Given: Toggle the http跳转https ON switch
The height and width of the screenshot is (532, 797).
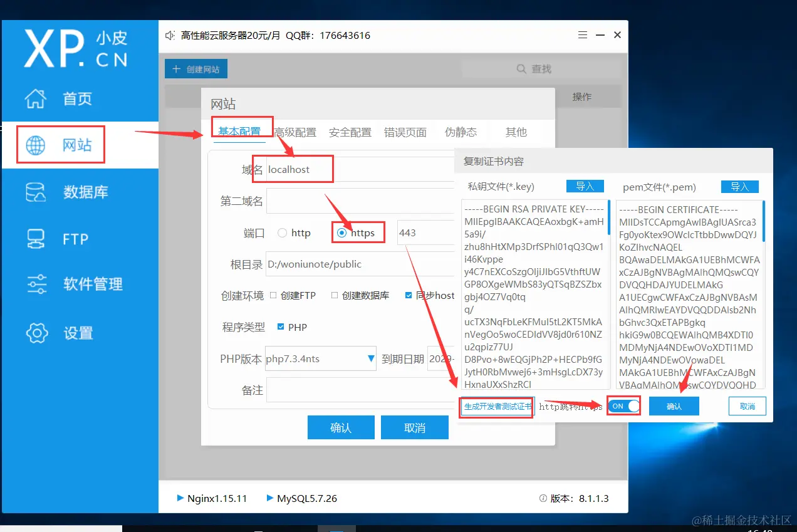Looking at the screenshot, I should click(624, 406).
